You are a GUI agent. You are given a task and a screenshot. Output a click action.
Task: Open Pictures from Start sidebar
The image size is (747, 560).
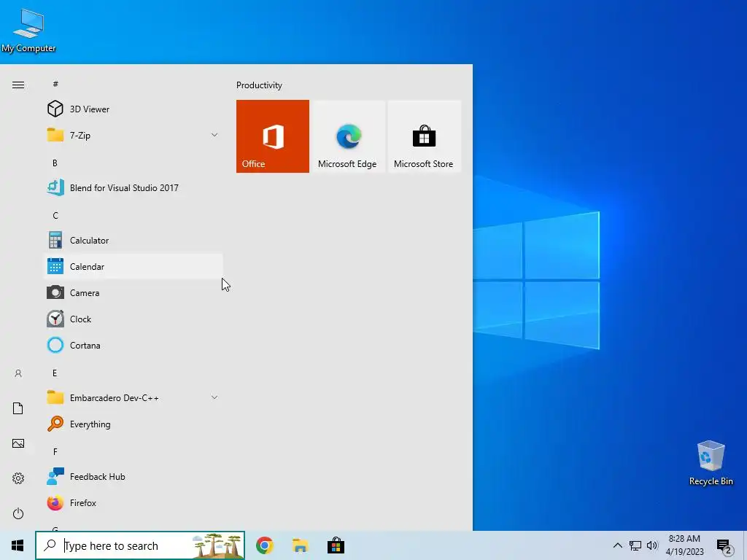pyautogui.click(x=18, y=443)
